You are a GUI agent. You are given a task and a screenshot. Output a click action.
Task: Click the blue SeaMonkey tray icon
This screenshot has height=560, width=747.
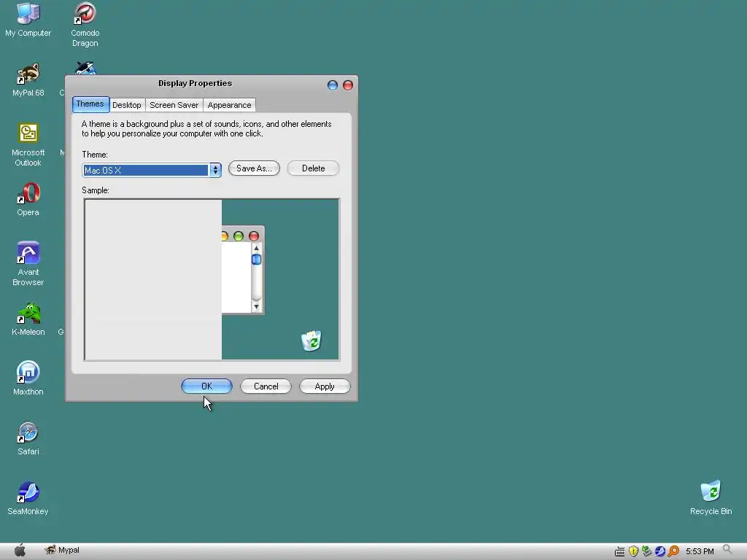point(659,551)
